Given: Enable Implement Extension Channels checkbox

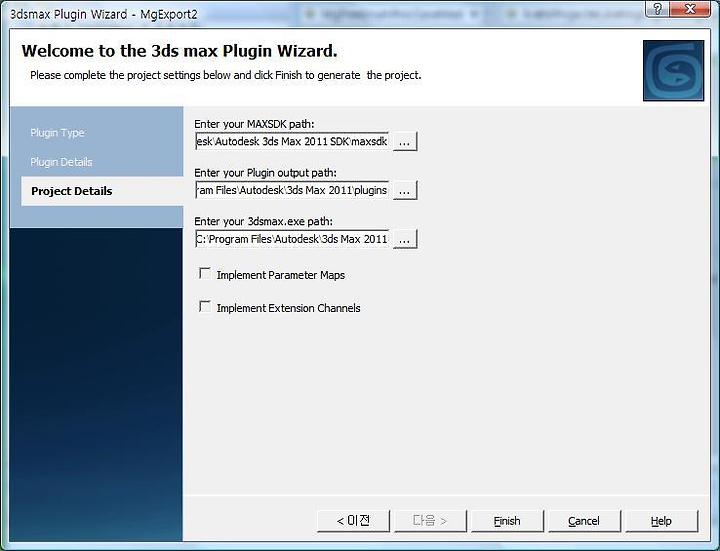Looking at the screenshot, I should tap(205, 306).
